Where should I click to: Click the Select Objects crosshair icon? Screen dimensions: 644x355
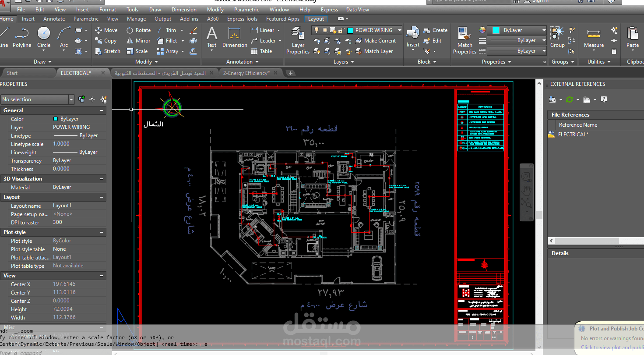pyautogui.click(x=92, y=99)
